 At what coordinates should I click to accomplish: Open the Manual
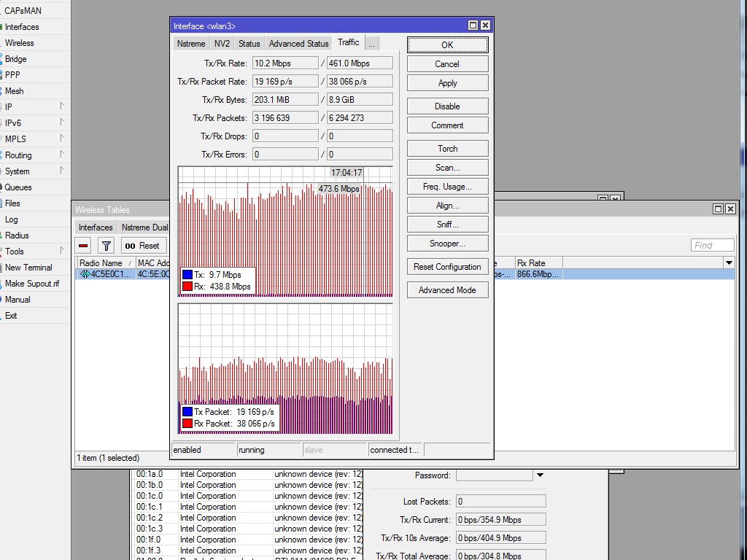click(x=18, y=300)
